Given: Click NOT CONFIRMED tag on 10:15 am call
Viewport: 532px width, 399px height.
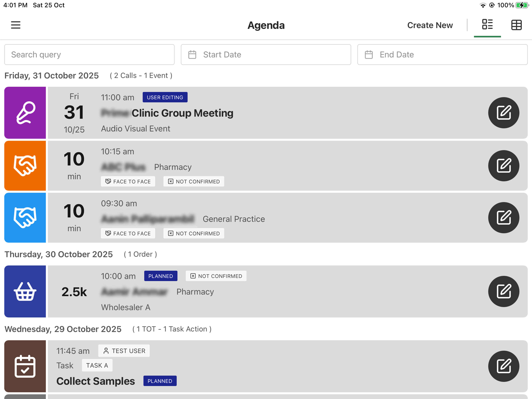Looking at the screenshot, I should tap(194, 181).
